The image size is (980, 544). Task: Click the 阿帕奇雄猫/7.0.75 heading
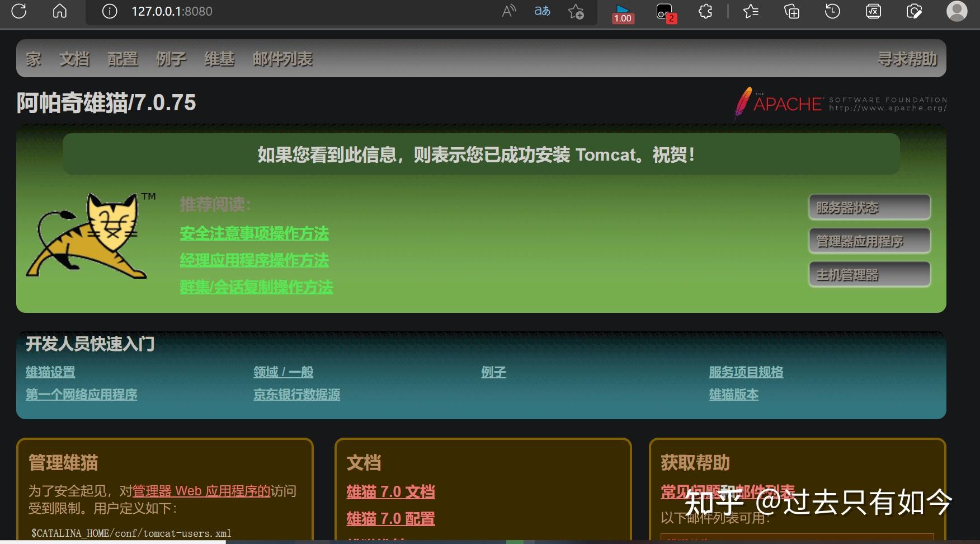pyautogui.click(x=106, y=103)
